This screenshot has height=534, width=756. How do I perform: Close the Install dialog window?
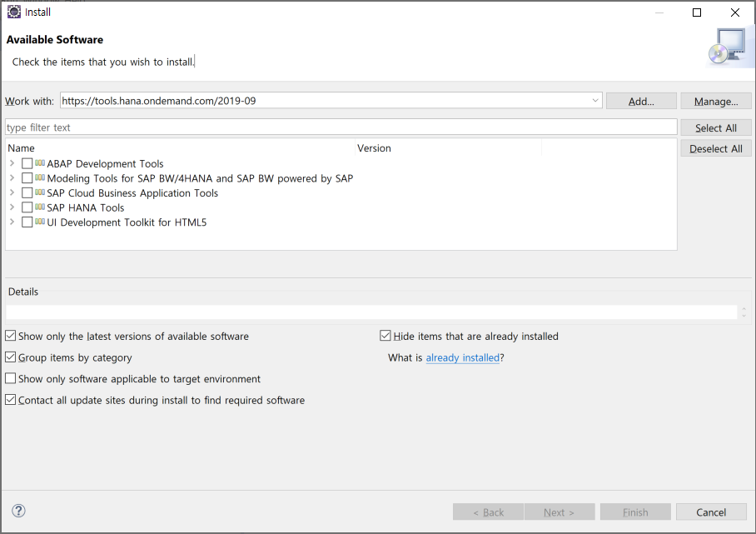pos(735,12)
